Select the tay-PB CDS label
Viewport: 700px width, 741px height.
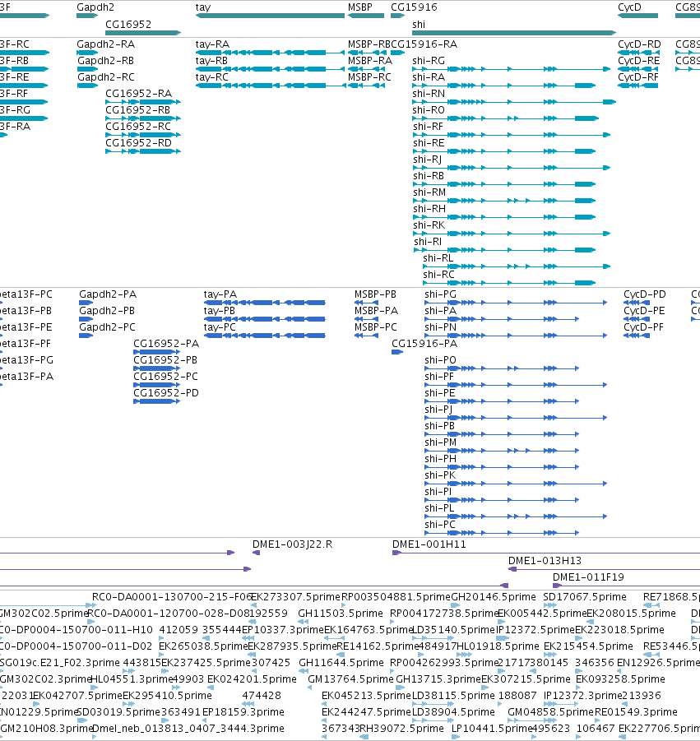(220, 311)
